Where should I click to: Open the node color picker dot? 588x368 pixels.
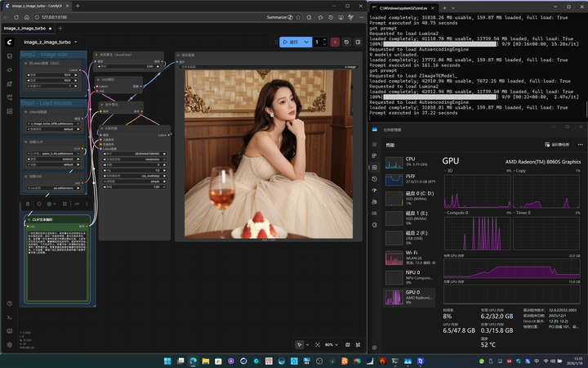[49, 204]
